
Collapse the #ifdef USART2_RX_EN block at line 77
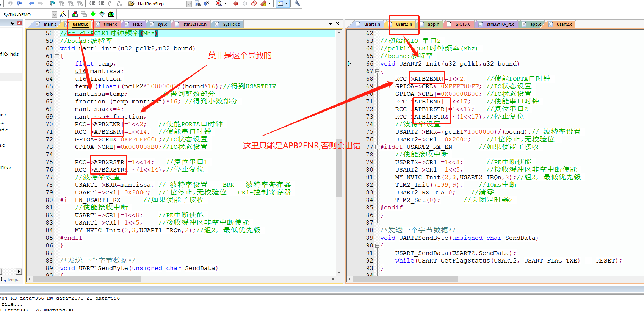[377, 147]
